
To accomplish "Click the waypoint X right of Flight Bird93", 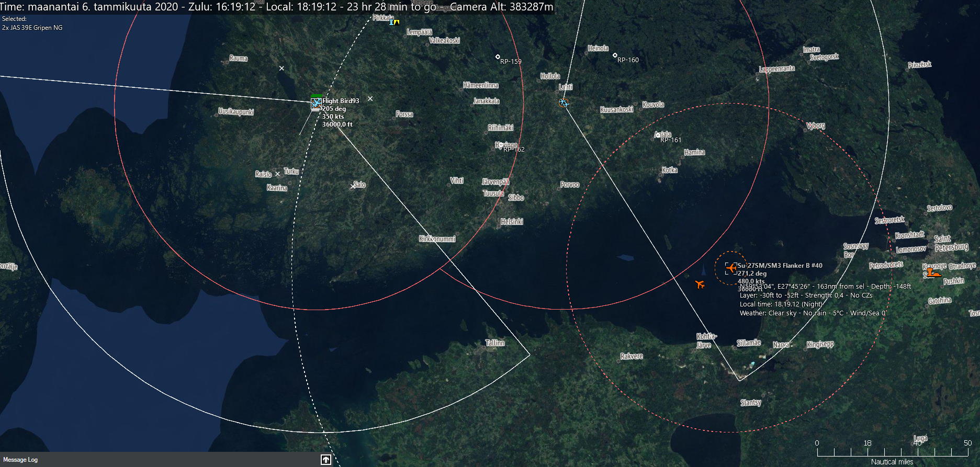I will [370, 98].
